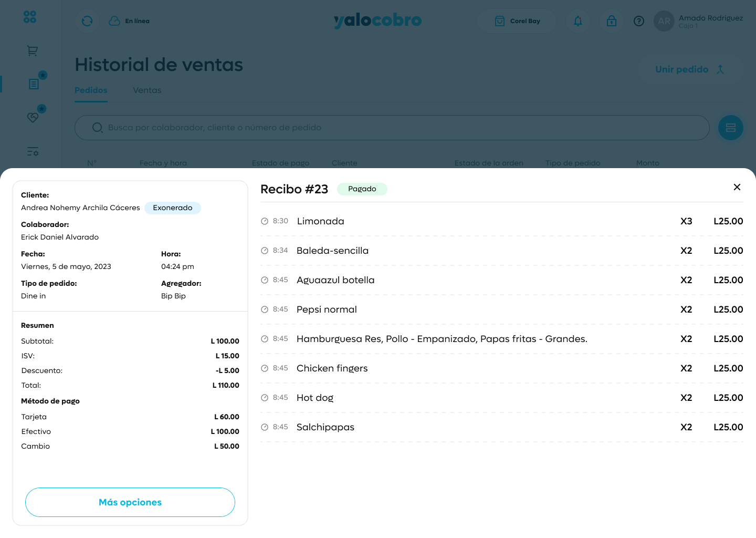Close the Recibo #23 panel

(x=737, y=187)
